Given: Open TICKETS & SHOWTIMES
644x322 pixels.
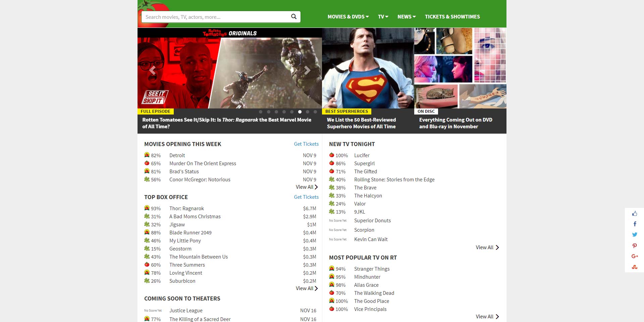Looking at the screenshot, I should [452, 16].
